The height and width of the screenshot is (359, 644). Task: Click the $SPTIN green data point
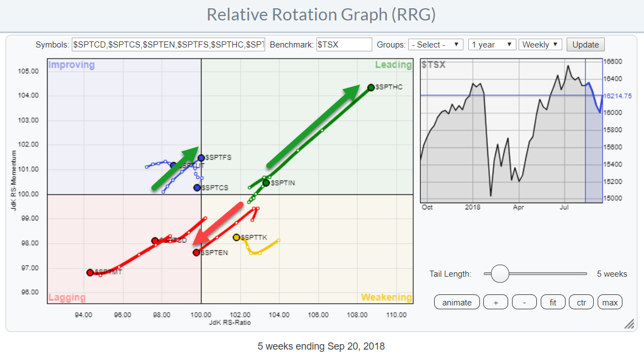(266, 183)
